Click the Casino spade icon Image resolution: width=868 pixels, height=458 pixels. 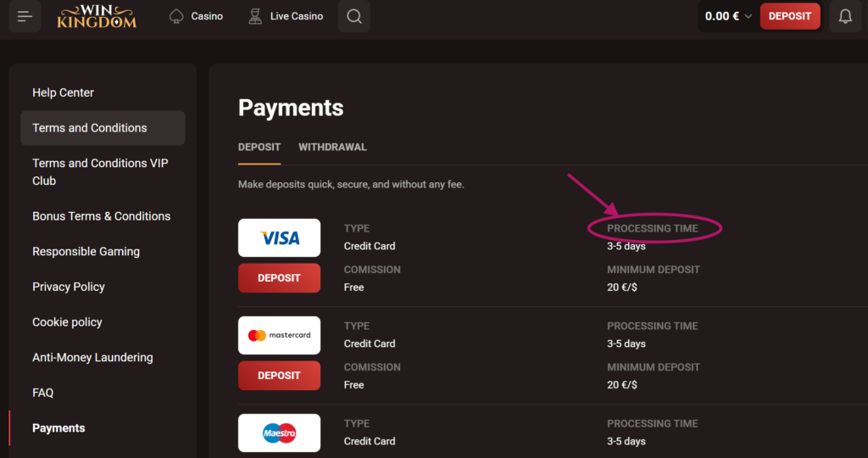coord(176,17)
